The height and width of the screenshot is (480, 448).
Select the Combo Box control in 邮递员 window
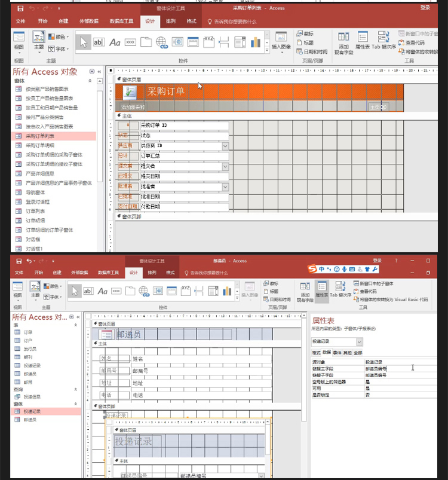tap(213, 291)
